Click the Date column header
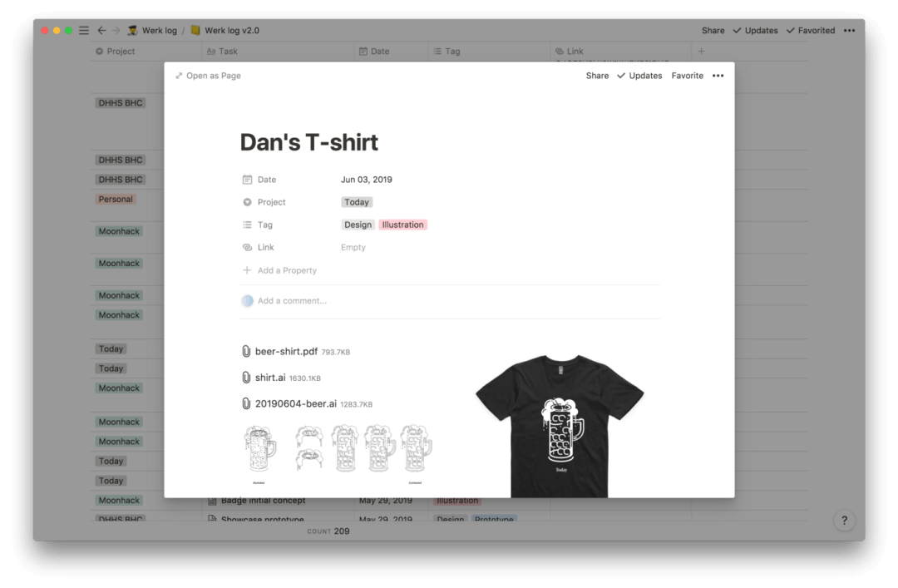This screenshot has width=898, height=588. [374, 51]
